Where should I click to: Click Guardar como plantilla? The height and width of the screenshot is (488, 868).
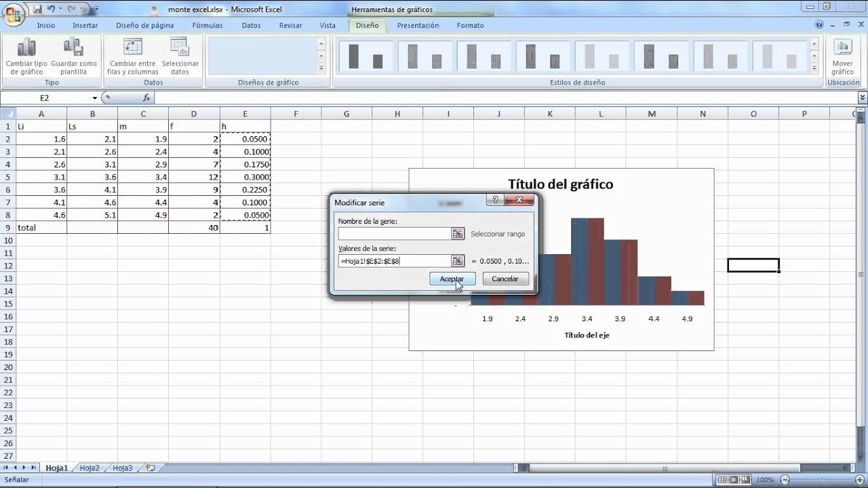(x=73, y=57)
